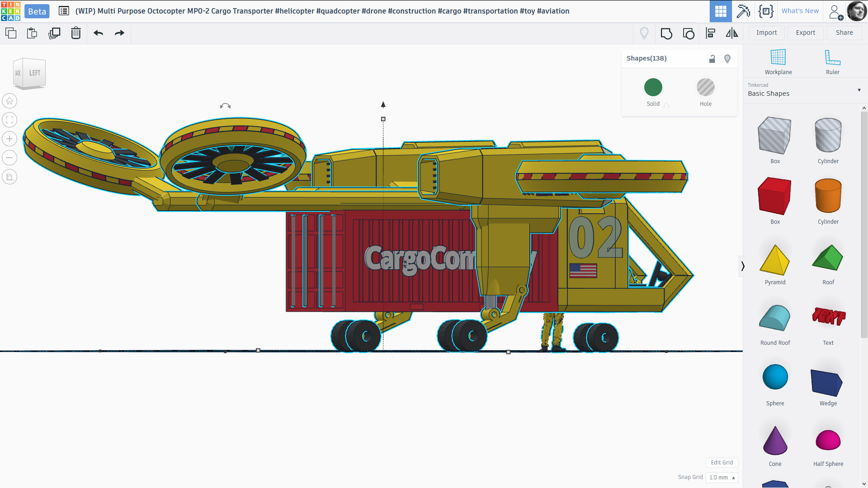The height and width of the screenshot is (488, 868).
Task: Expand the Basic Shapes library dropdown
Action: pyautogui.click(x=859, y=90)
